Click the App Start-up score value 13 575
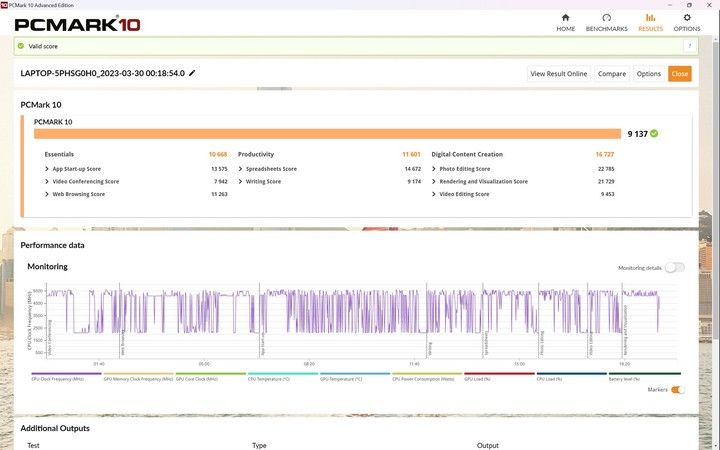 click(219, 169)
